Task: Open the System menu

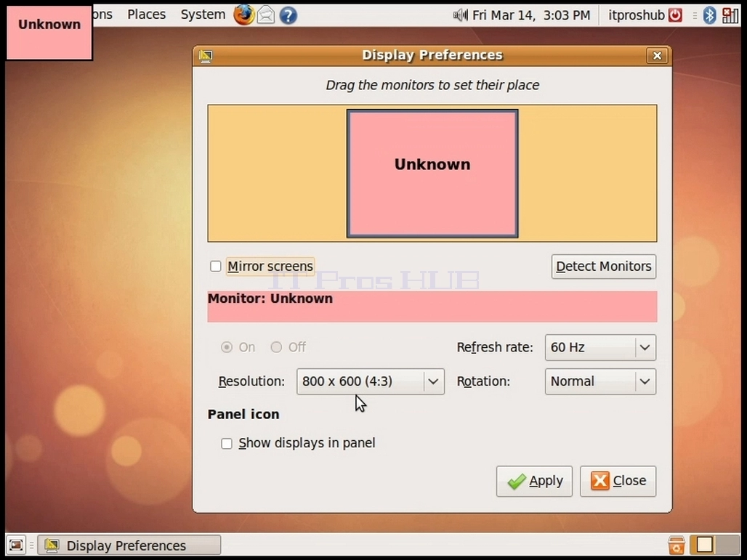Action: (203, 15)
